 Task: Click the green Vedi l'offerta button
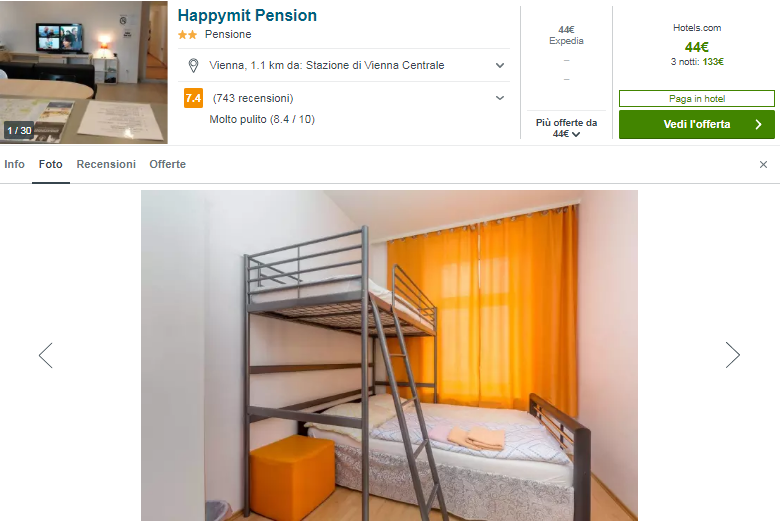[x=696, y=124]
